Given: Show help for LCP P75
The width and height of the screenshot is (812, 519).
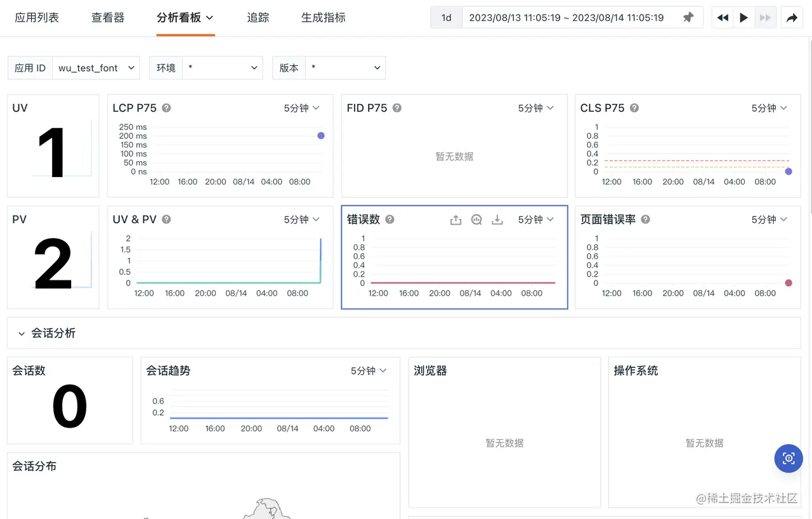Looking at the screenshot, I should 166,108.
